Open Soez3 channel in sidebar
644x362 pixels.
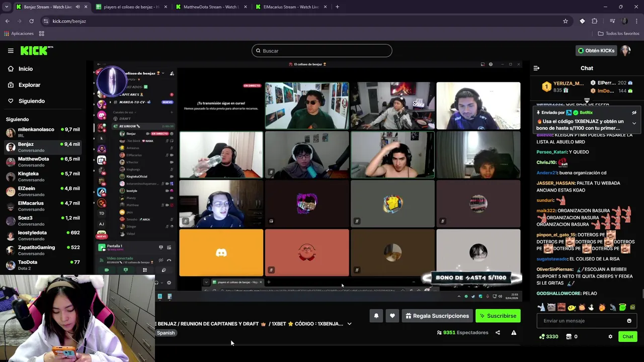(43, 221)
